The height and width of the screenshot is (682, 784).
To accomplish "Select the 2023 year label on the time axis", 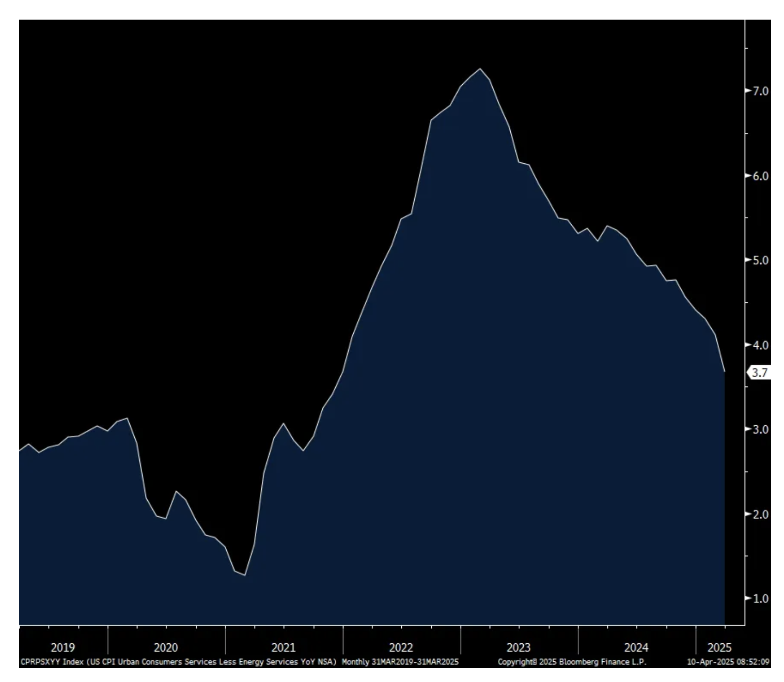I will [519, 647].
